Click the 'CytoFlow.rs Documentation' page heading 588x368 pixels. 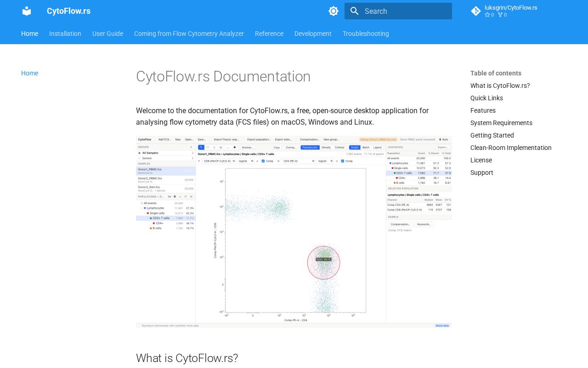pyautogui.click(x=223, y=76)
